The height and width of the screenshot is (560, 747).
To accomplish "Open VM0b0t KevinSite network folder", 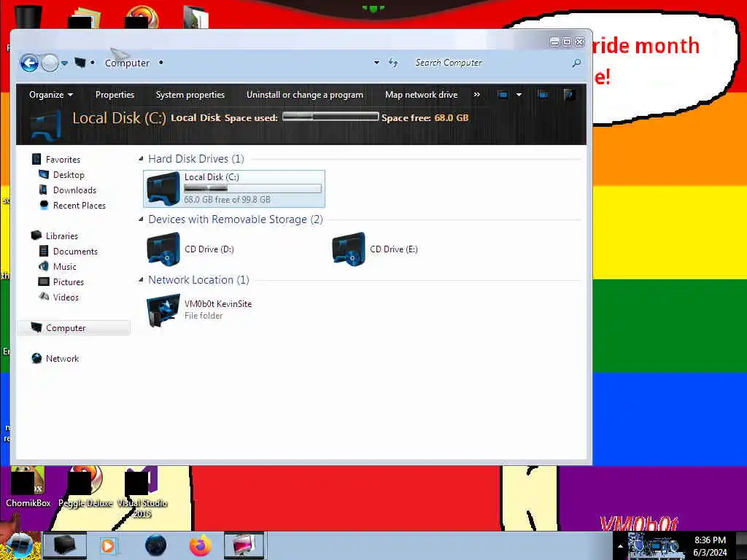I will (199, 309).
